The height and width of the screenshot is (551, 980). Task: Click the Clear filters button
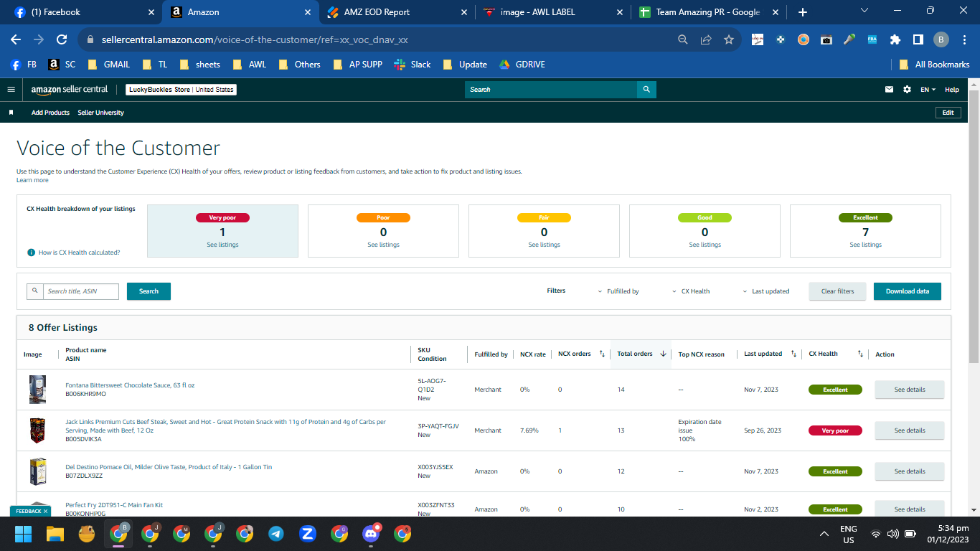point(838,291)
